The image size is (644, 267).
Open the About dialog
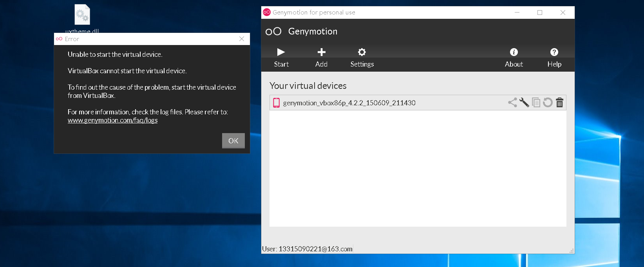click(x=514, y=58)
